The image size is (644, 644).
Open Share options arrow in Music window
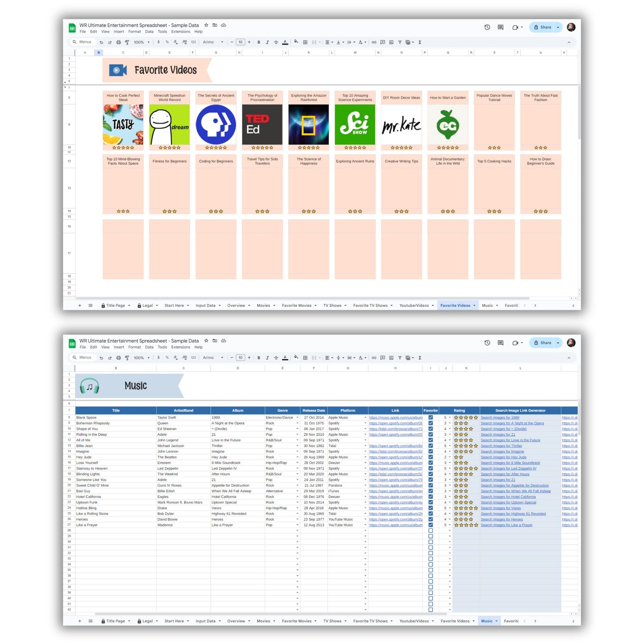558,343
